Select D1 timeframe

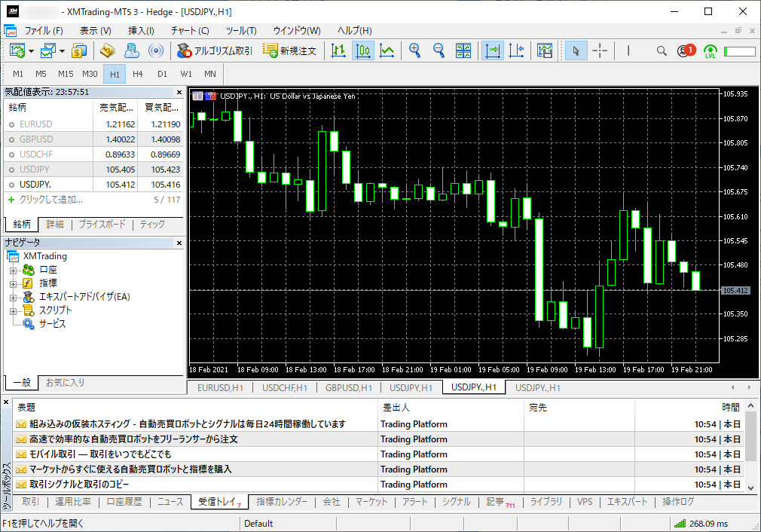(x=162, y=74)
